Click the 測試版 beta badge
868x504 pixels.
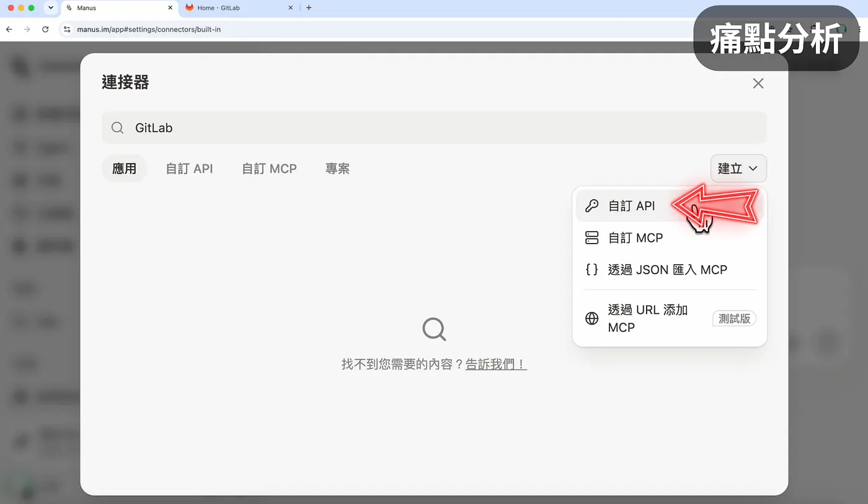pos(734,319)
